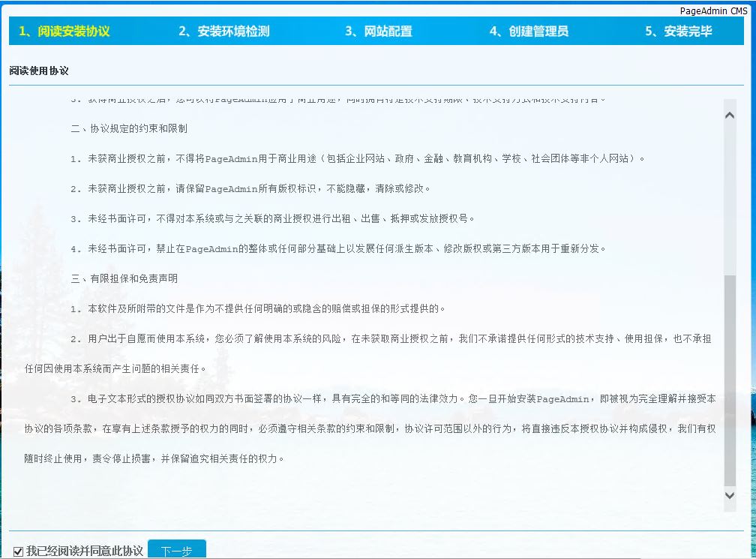
Task: Click the 下一步 button
Action: pyautogui.click(x=176, y=550)
